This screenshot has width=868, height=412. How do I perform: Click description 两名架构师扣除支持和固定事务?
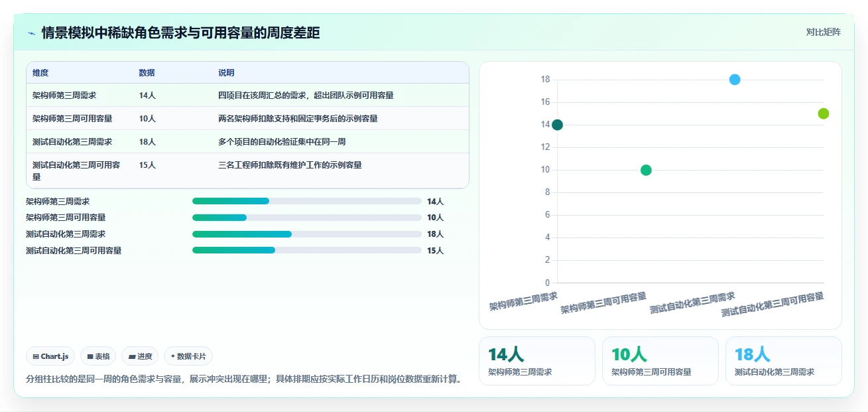click(x=298, y=119)
